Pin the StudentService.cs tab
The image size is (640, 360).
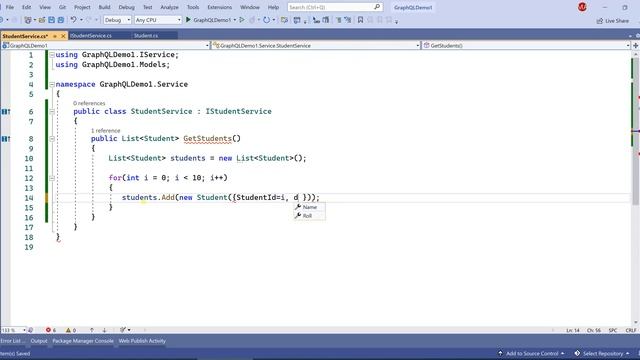click(55, 36)
